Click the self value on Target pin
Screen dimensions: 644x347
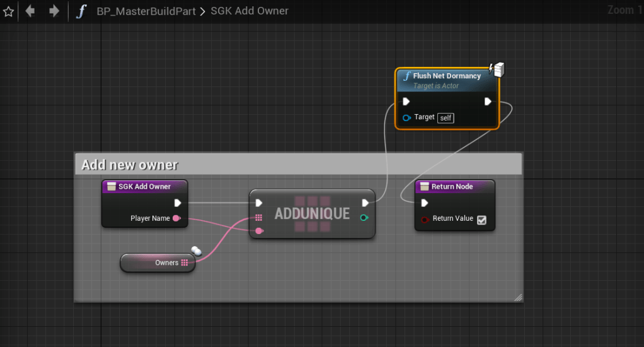point(446,118)
